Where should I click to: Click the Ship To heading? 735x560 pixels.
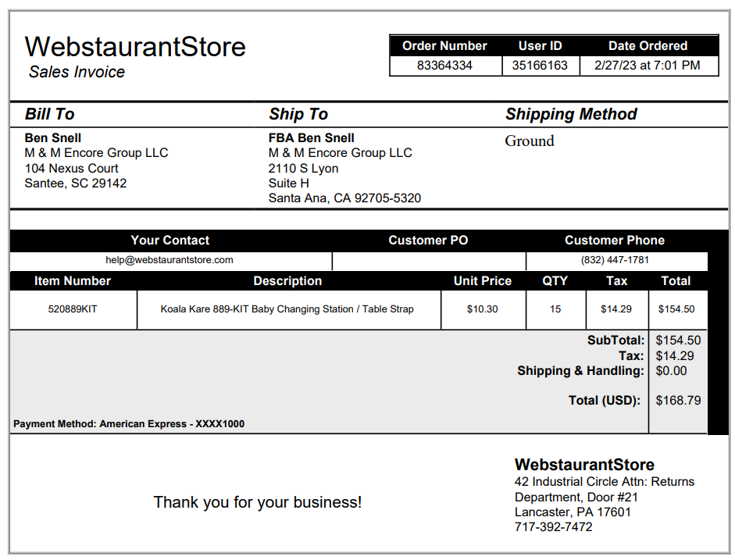click(x=298, y=114)
